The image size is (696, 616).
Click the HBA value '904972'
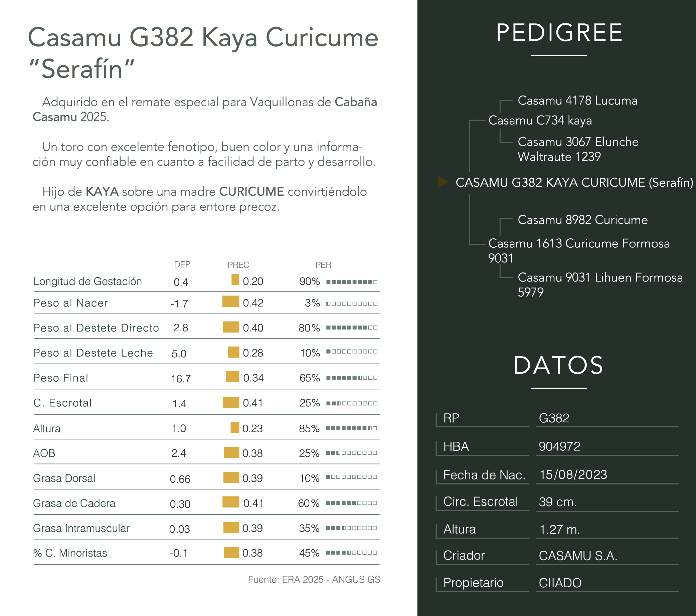tap(559, 446)
